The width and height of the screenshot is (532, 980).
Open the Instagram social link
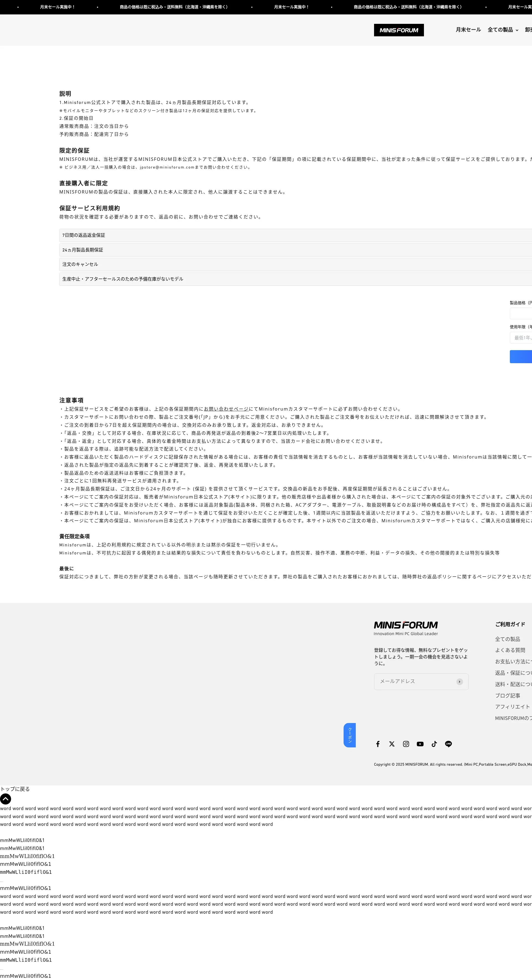pos(406,744)
